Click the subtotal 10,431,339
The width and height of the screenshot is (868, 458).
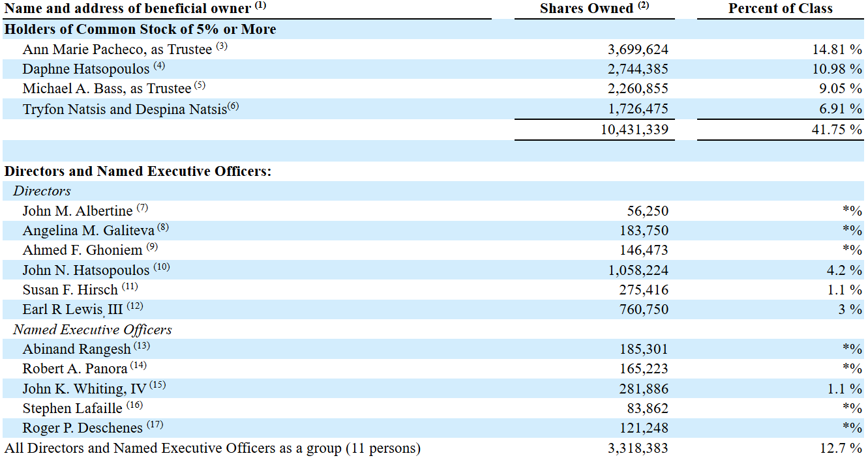click(x=635, y=130)
